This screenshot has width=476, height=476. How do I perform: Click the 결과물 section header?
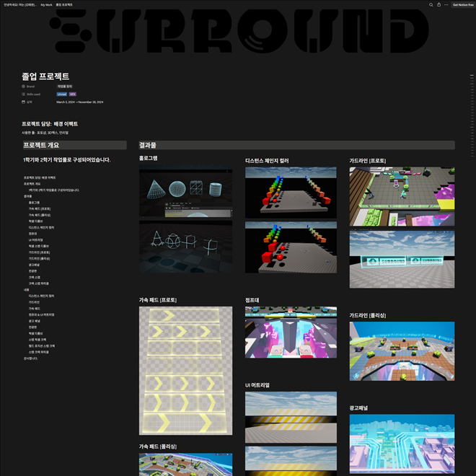point(296,145)
